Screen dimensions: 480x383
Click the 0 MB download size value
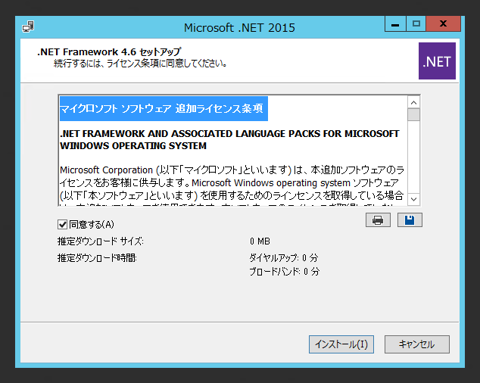click(260, 241)
